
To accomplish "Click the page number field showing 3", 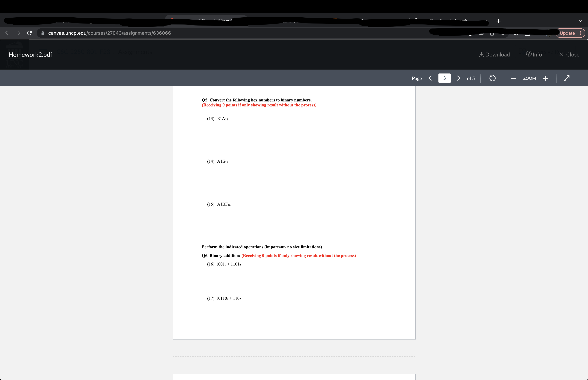I will [444, 78].
